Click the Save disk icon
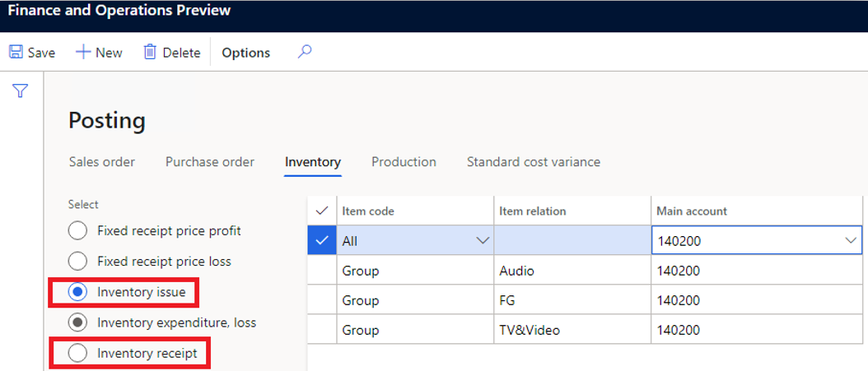868x371 pixels. click(16, 52)
